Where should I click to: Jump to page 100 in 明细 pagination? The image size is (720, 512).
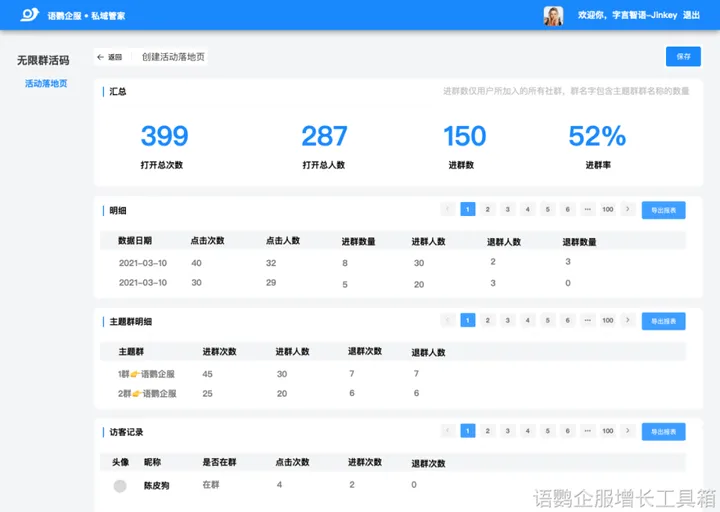(607, 210)
